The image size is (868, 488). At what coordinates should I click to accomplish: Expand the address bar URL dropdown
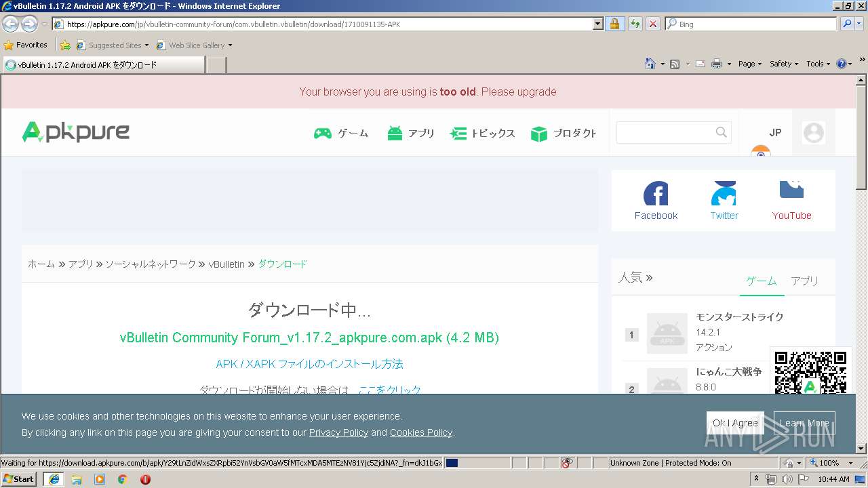pyautogui.click(x=597, y=24)
